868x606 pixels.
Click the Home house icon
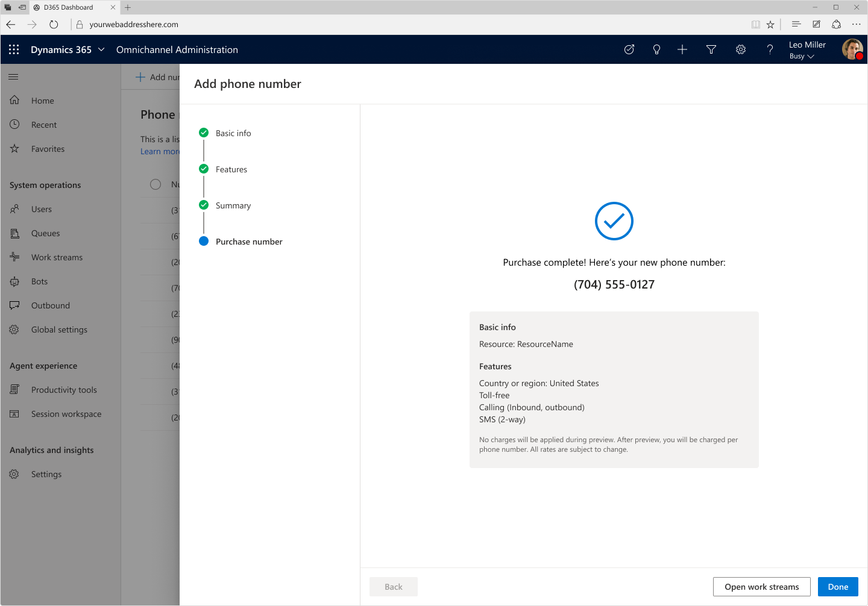[14, 100]
